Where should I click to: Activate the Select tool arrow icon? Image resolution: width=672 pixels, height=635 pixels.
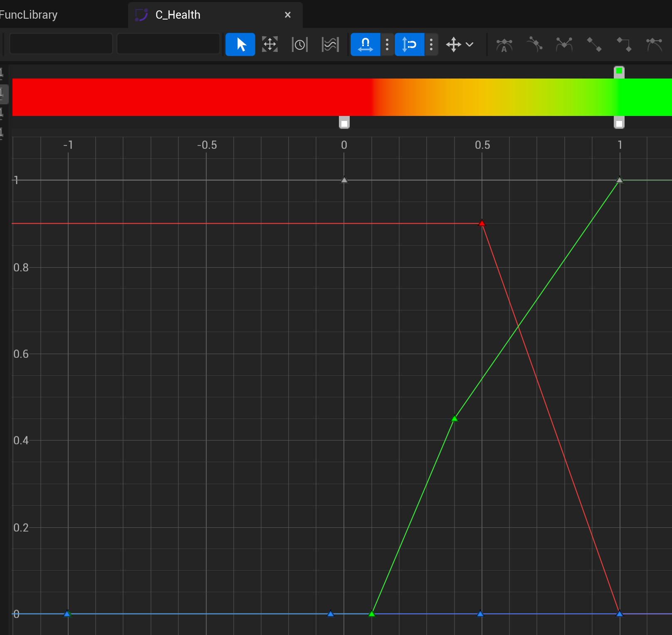[x=240, y=44]
